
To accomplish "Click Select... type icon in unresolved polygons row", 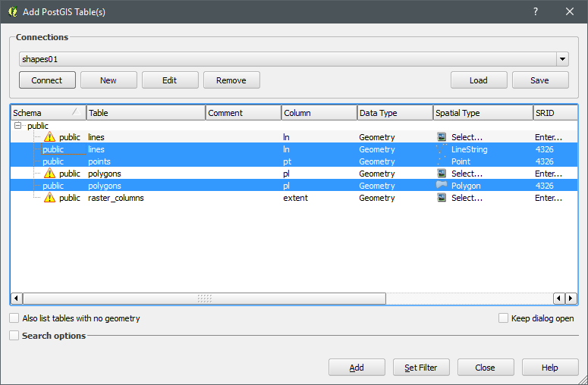I will pyautogui.click(x=442, y=173).
